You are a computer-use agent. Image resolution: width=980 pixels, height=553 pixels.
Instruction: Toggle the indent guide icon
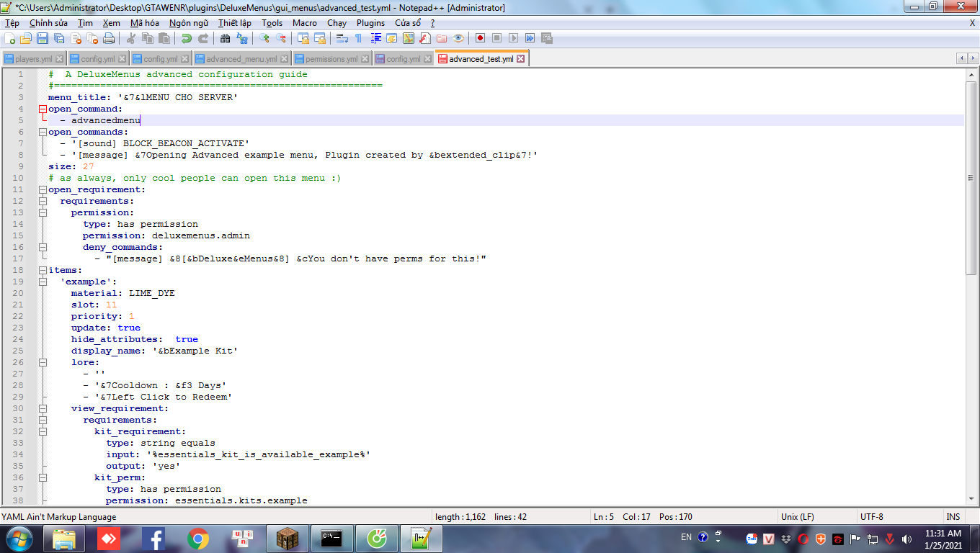pyautogui.click(x=375, y=38)
